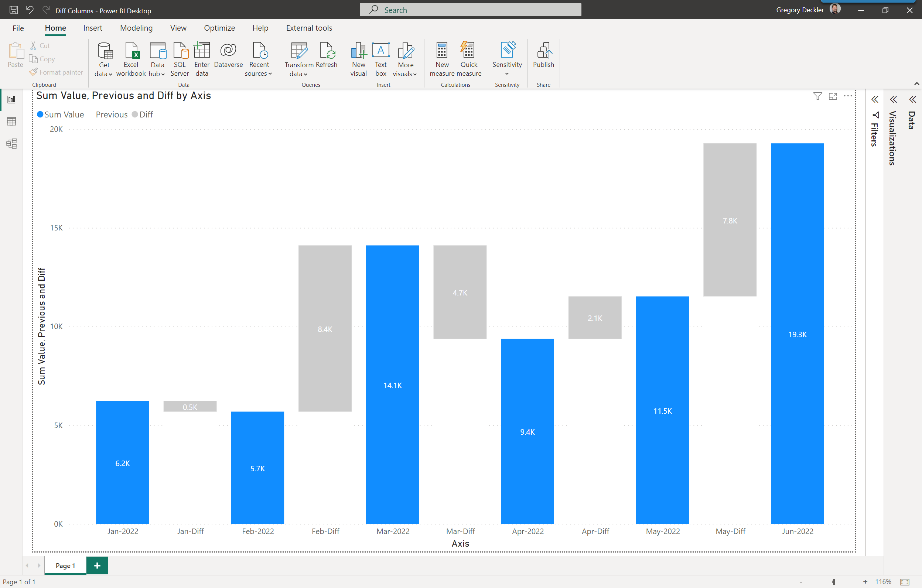The width and height of the screenshot is (922, 588).
Task: Click the Redo arrow icon
Action: (x=46, y=10)
